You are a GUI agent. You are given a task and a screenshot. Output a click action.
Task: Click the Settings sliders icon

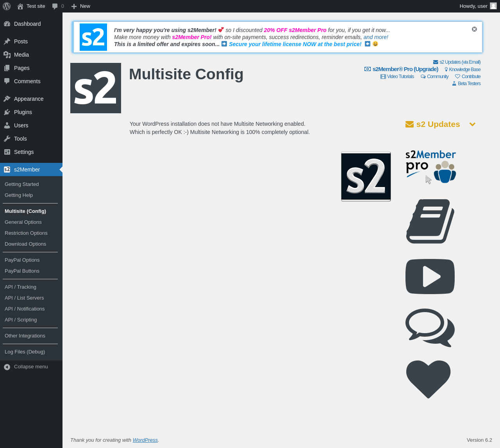(x=7, y=152)
